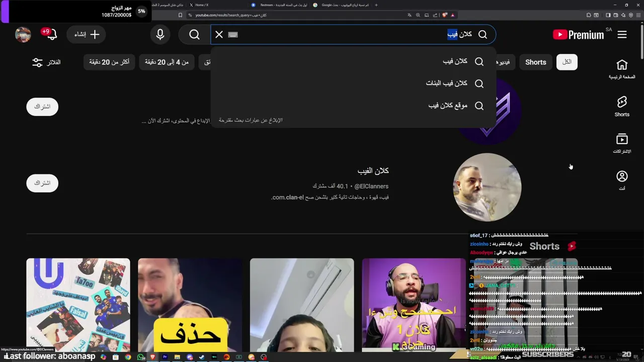Image resolution: width=644 pixels, height=362 pixels.
Task: Open the short with purple jersey streamer
Action: pos(414,305)
